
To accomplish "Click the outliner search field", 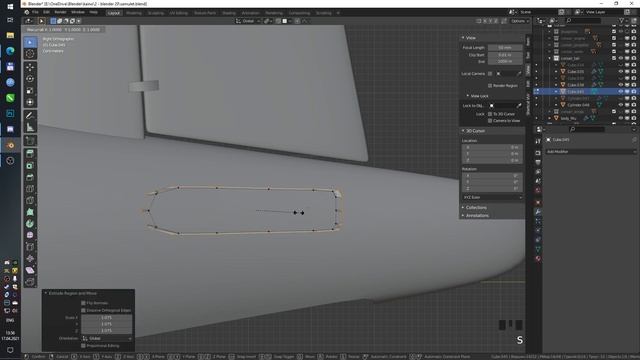I will click(583, 20).
